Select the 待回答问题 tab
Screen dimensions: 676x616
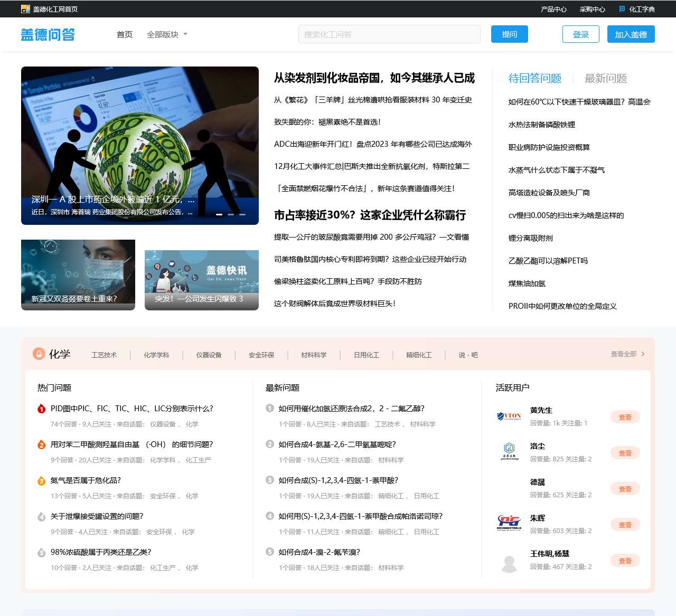(534, 79)
